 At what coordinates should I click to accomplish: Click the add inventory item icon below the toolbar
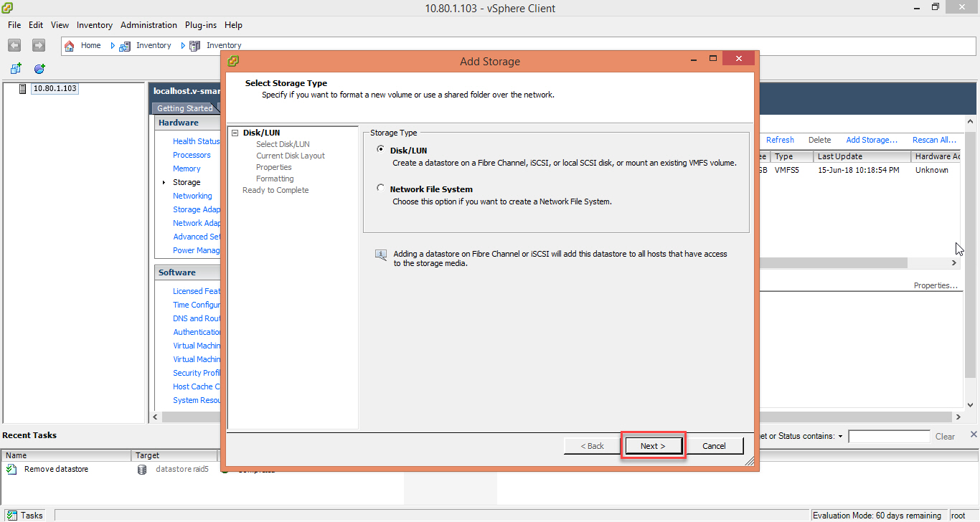(15, 68)
